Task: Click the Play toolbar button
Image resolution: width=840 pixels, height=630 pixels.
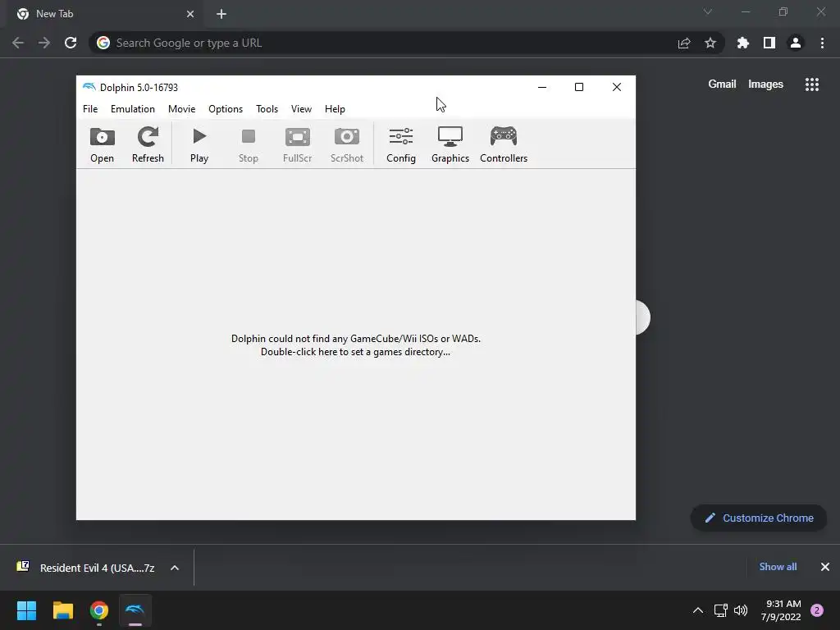Action: [x=199, y=144]
